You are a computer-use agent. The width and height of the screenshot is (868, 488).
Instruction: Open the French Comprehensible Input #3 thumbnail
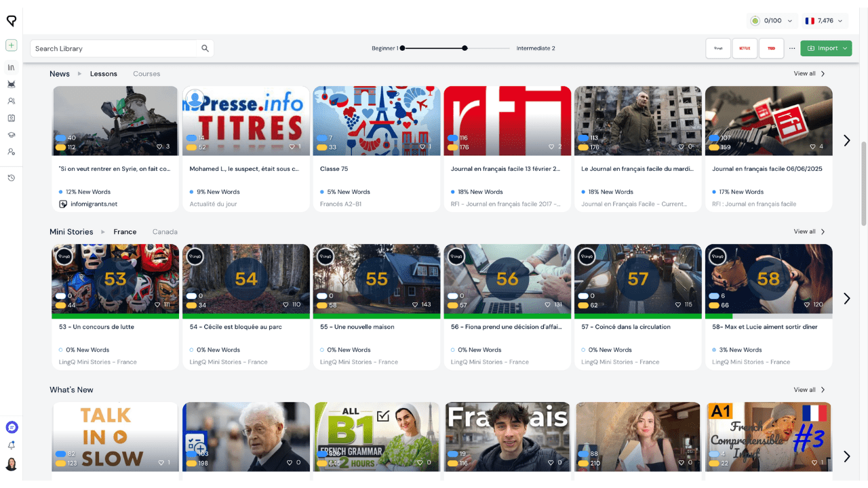coord(768,436)
